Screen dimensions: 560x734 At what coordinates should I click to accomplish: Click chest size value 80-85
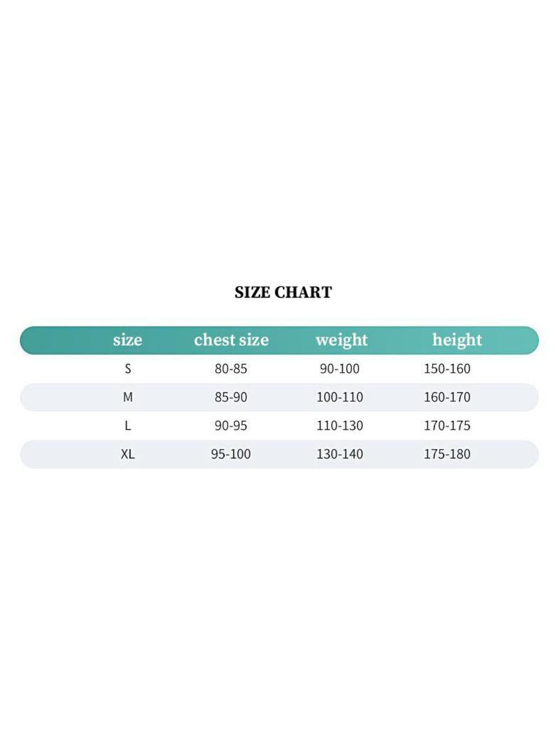click(231, 369)
